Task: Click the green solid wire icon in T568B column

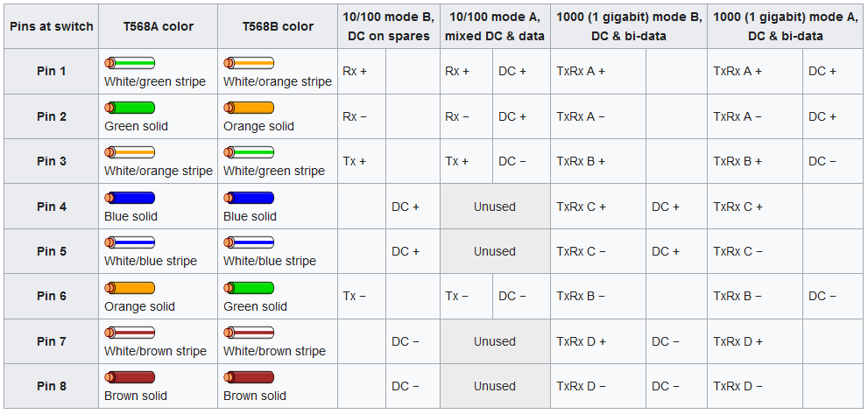Action: (249, 288)
